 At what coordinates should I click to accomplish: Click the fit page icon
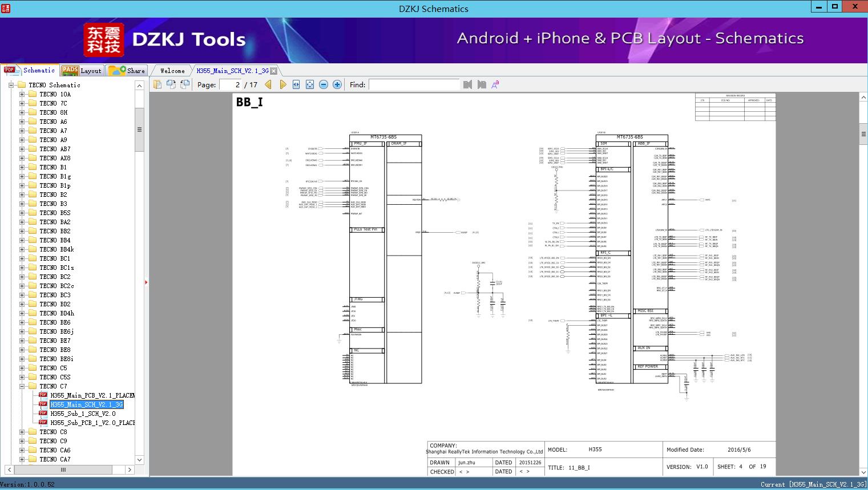click(x=310, y=84)
